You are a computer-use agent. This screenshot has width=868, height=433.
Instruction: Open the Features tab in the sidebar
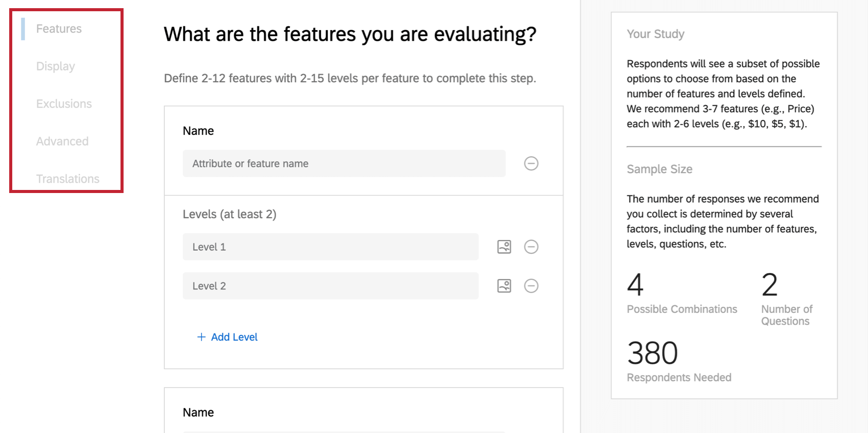coord(59,29)
